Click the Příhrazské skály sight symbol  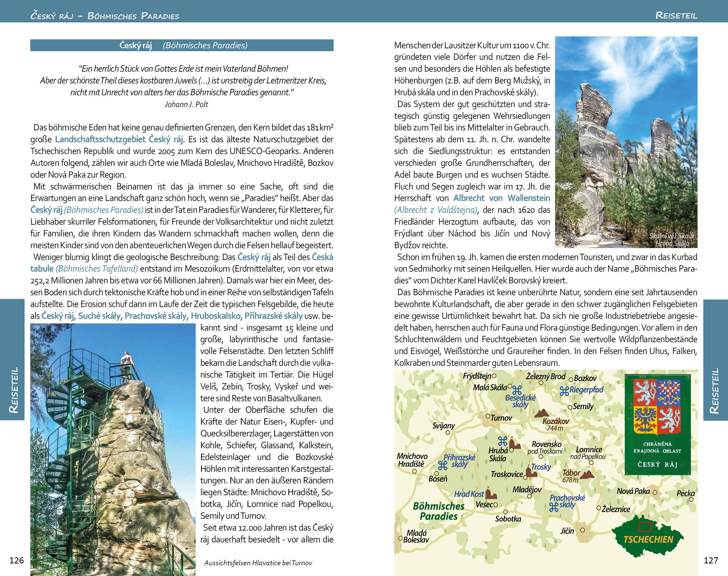[x=443, y=465]
